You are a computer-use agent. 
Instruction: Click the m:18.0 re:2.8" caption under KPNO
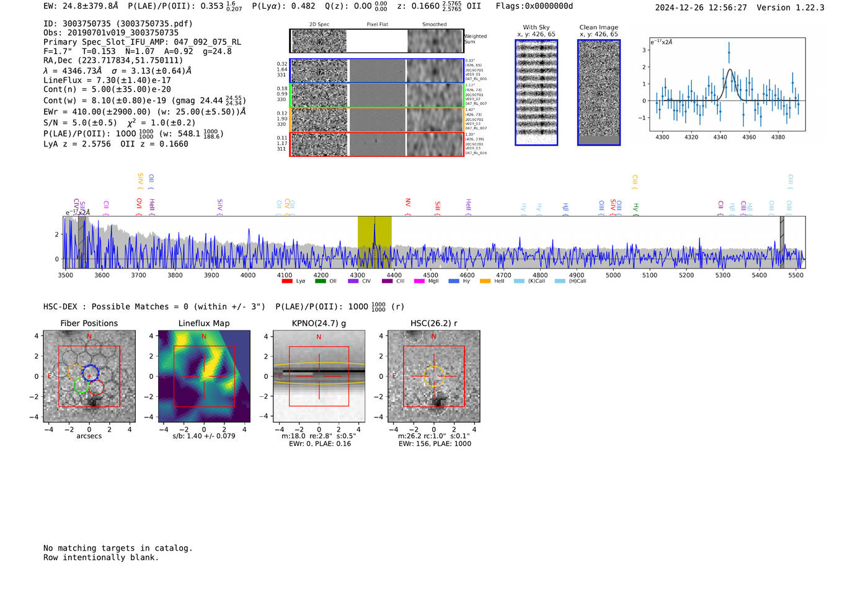coord(319,436)
